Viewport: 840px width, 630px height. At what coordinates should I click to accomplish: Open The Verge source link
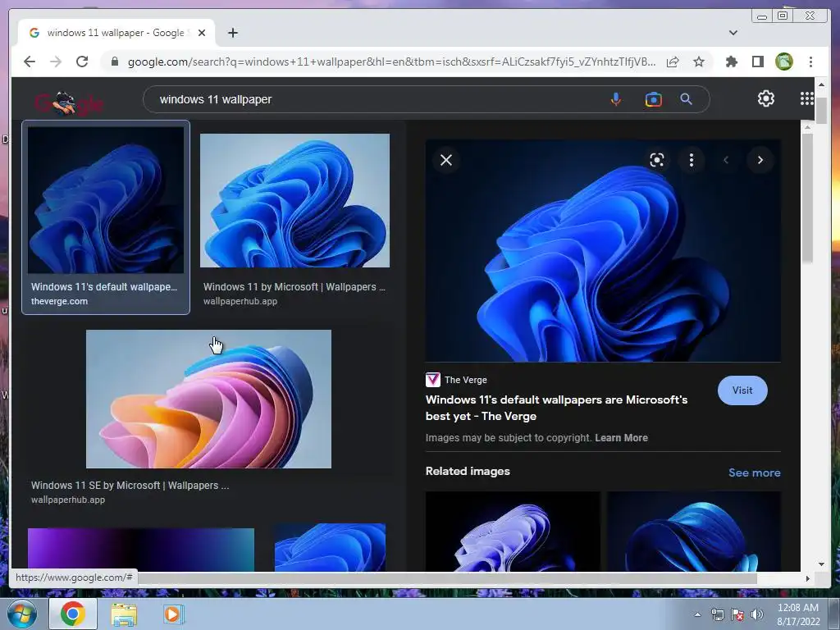456,380
